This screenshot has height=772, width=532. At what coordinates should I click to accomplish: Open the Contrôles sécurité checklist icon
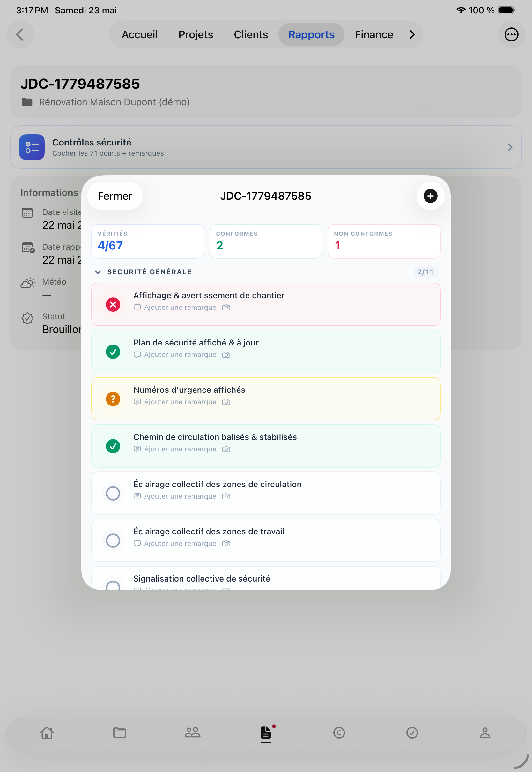tap(32, 147)
